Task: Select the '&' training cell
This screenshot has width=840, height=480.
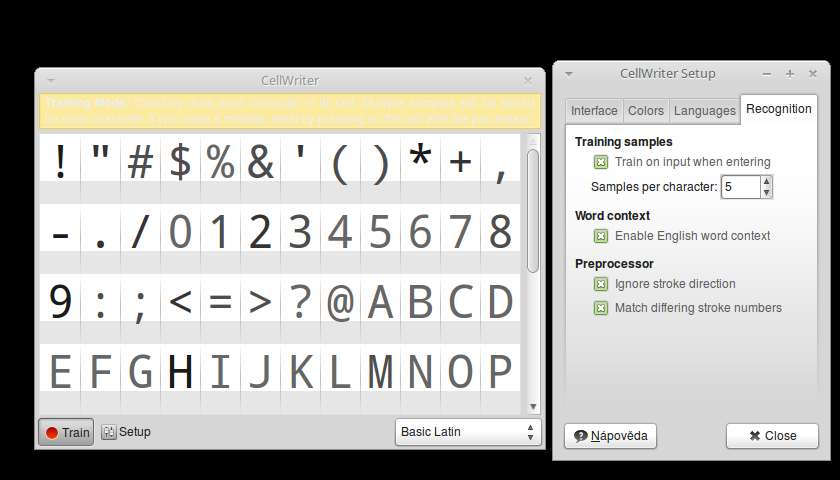Action: [x=260, y=167]
